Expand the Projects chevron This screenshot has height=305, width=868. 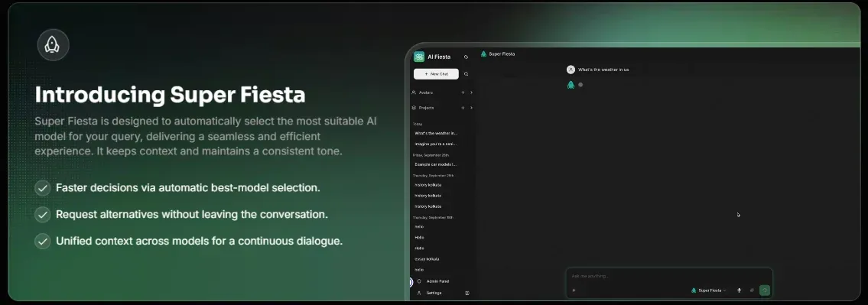tap(471, 108)
